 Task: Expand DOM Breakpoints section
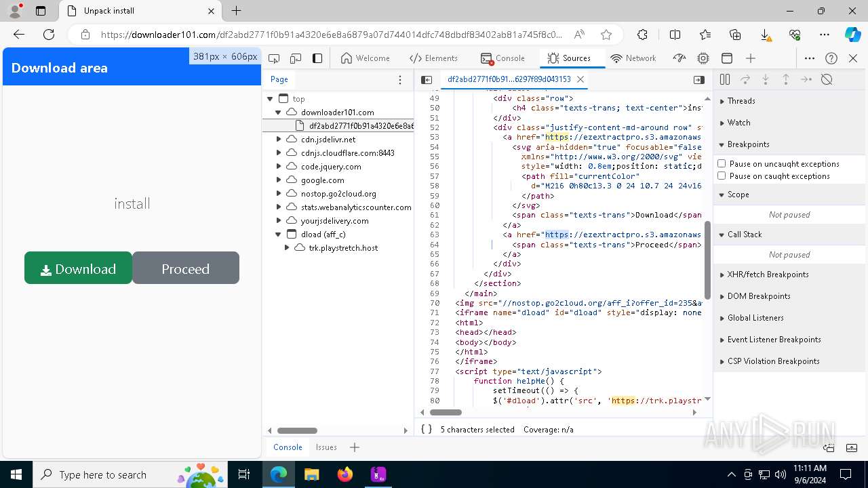click(790, 296)
